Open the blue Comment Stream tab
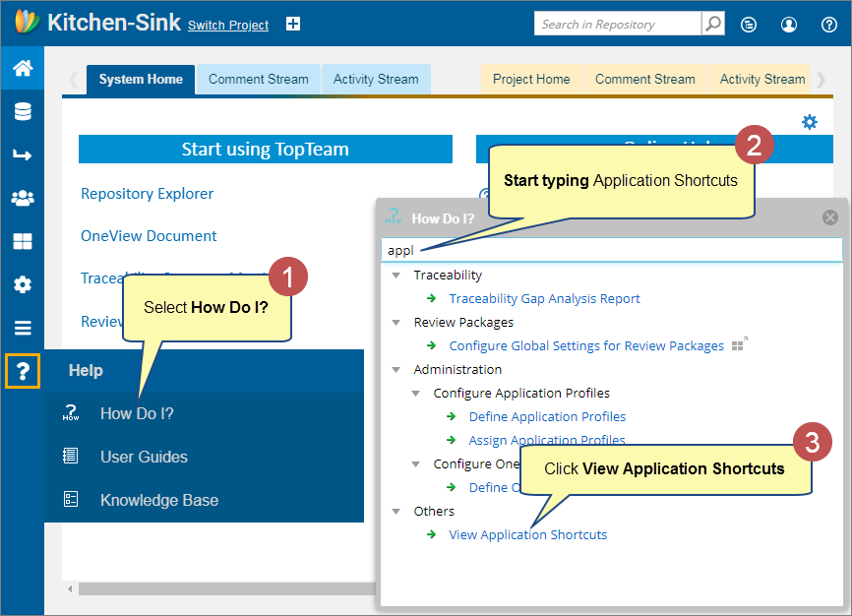The height and width of the screenshot is (616, 852). pos(258,80)
